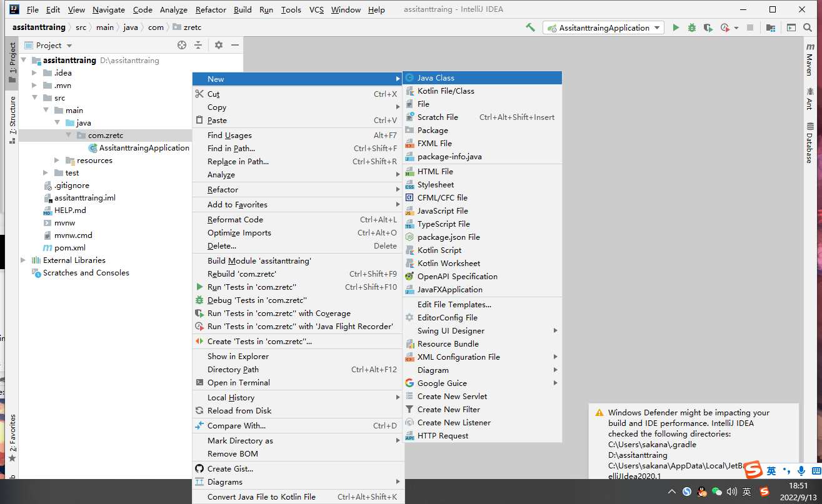This screenshot has width=822, height=504.
Task: Choose Reformat Code in context menu
Action: point(297,220)
